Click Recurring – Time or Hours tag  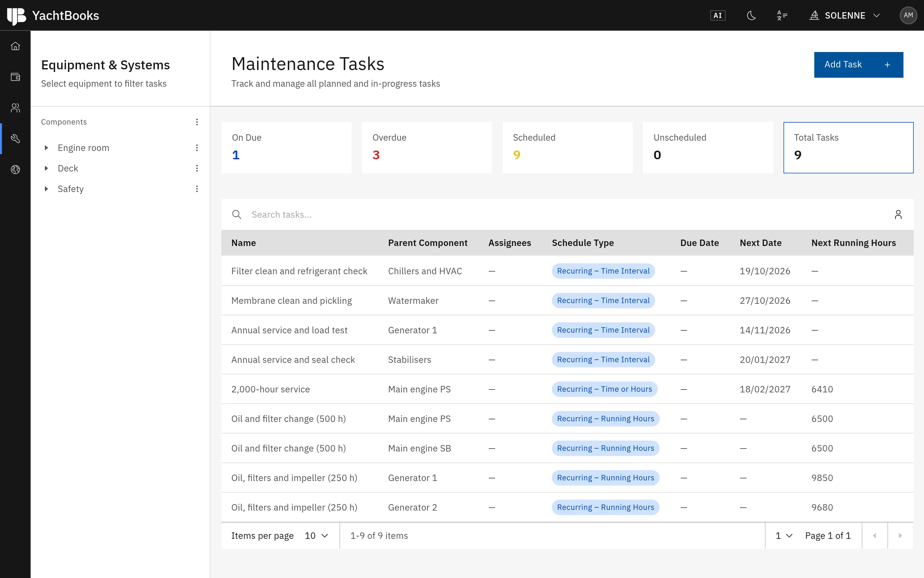point(604,389)
